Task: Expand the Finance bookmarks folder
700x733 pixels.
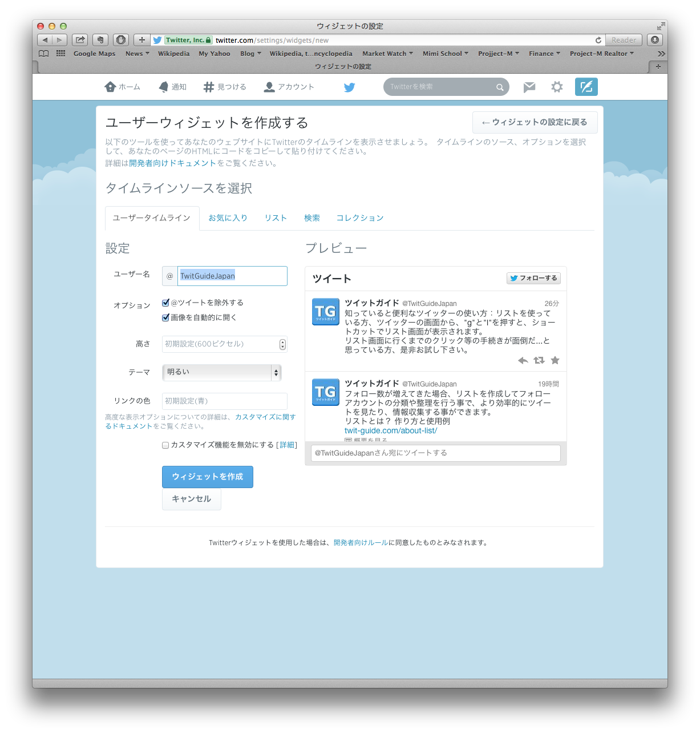Action: pos(544,54)
